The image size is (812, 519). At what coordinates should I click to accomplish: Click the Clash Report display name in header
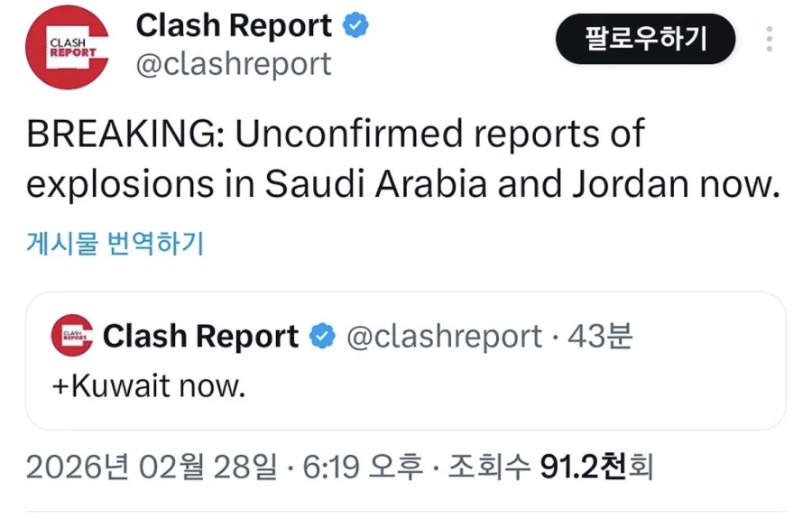pos(234,26)
